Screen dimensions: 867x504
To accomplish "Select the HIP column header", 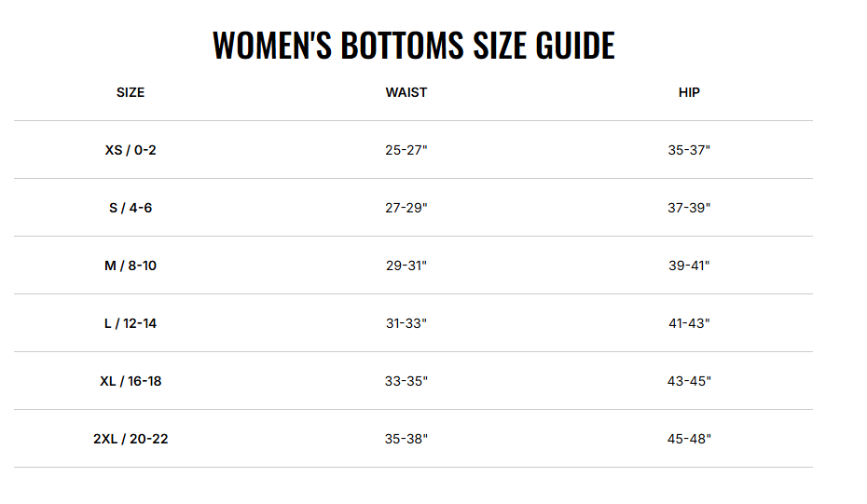I will coord(689,92).
